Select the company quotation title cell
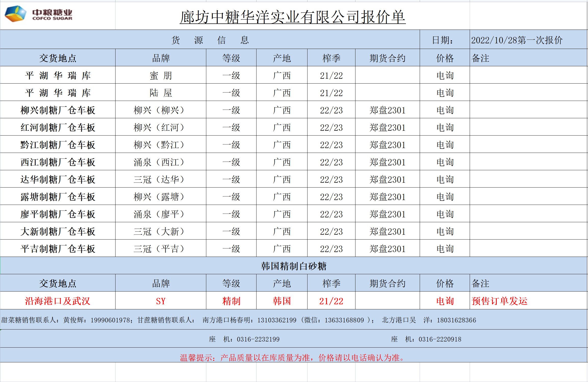This screenshot has width=588, height=382. pos(292,17)
